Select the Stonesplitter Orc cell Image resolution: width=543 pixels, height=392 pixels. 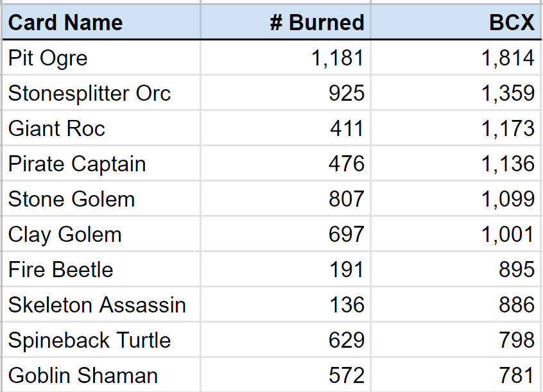(x=89, y=94)
